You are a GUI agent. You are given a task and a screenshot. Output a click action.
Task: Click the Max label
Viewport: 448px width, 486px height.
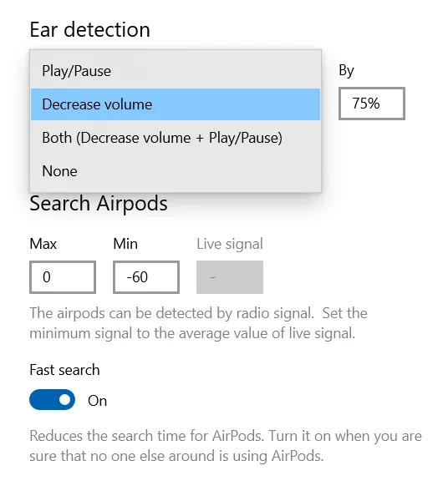click(43, 244)
